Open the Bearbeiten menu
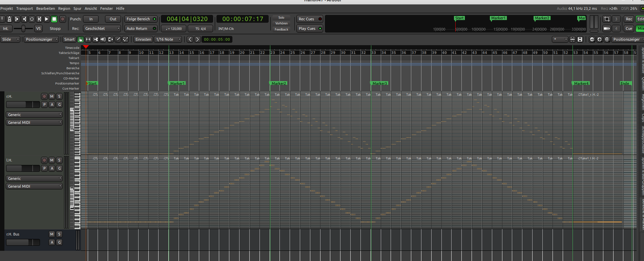Screen dimensions: 644x261 (45, 8)
